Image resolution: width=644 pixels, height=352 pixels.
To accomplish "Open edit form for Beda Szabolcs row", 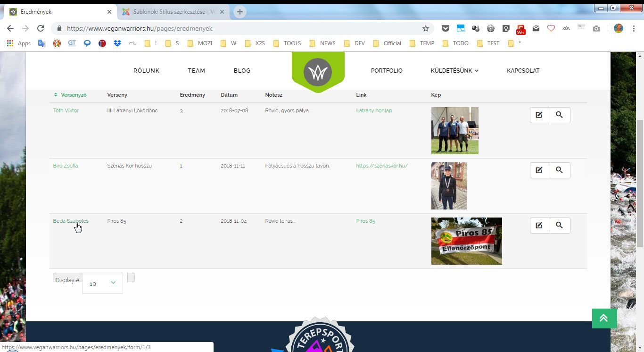I will (x=539, y=226).
